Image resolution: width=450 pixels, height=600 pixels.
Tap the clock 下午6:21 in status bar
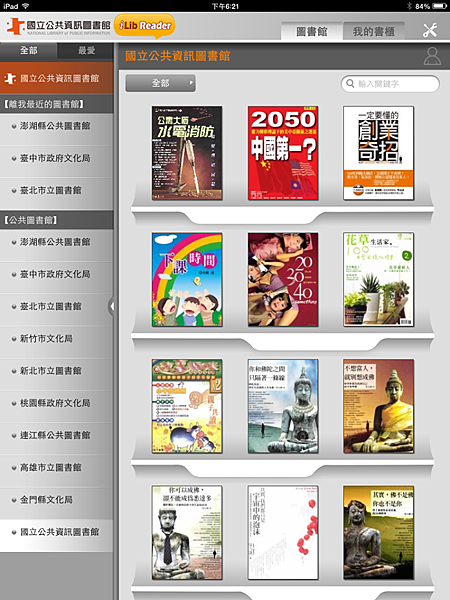[x=225, y=6]
